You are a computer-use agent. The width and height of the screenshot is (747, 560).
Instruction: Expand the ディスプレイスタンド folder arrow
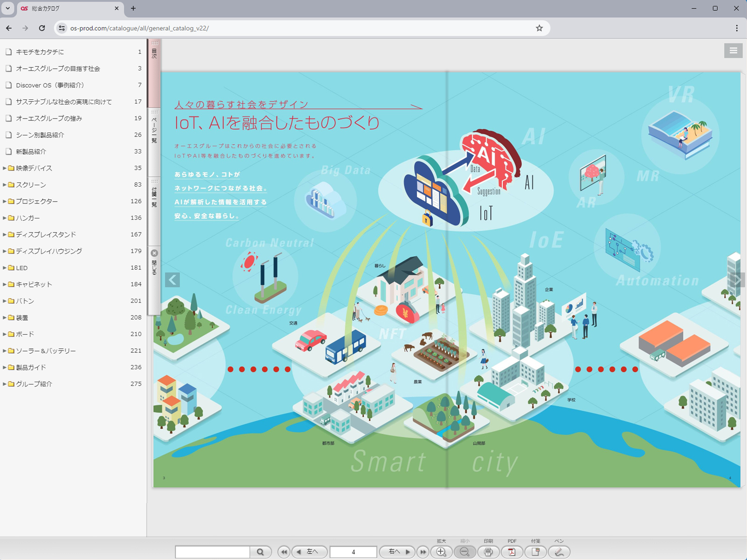tap(5, 234)
